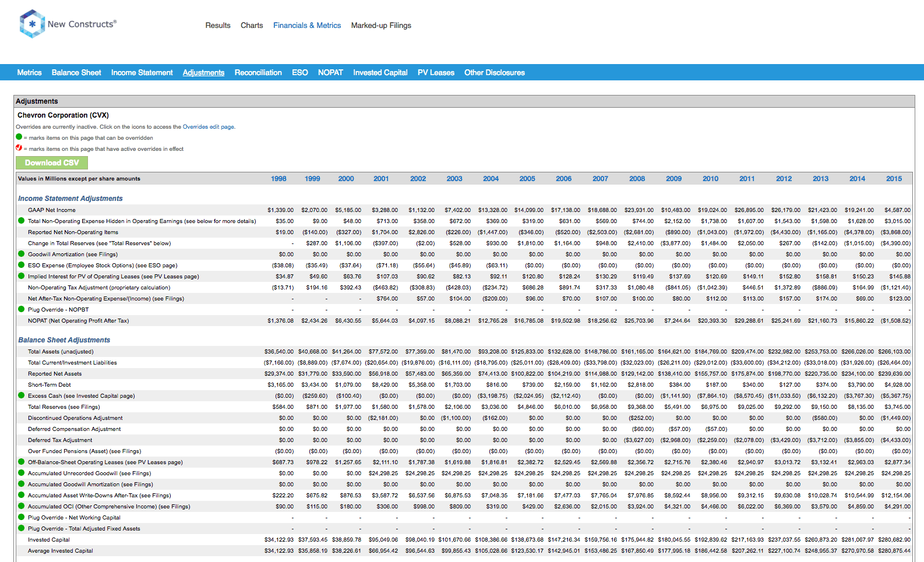Switch to the Balance Sheet tab
Screen dimensions: 924x562
point(76,73)
